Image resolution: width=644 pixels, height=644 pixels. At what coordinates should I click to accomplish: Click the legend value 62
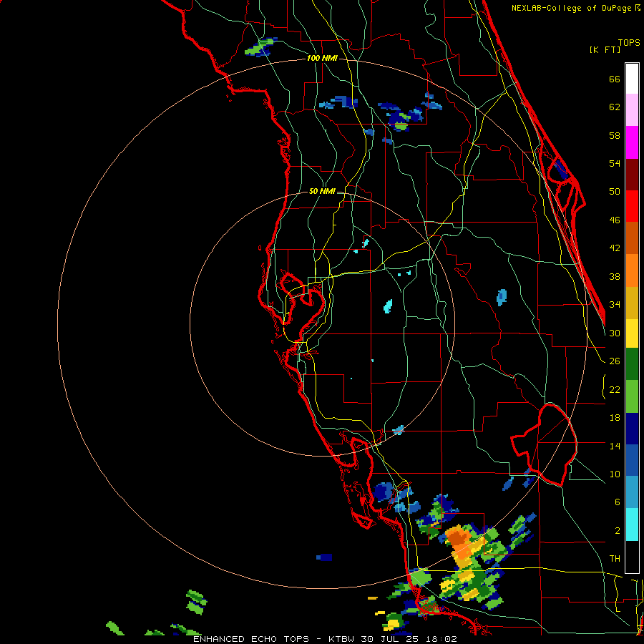pyautogui.click(x=615, y=107)
